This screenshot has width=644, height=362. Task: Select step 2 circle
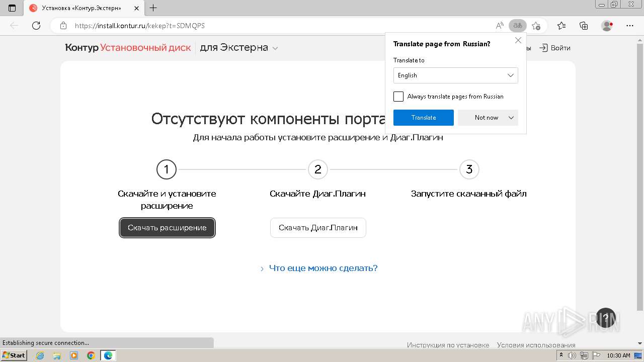[318, 169]
